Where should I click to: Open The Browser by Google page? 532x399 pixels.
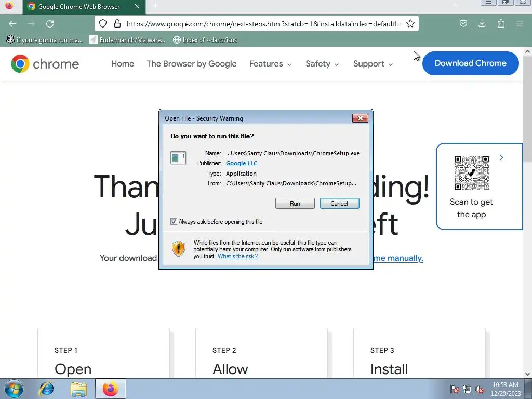[x=191, y=64]
